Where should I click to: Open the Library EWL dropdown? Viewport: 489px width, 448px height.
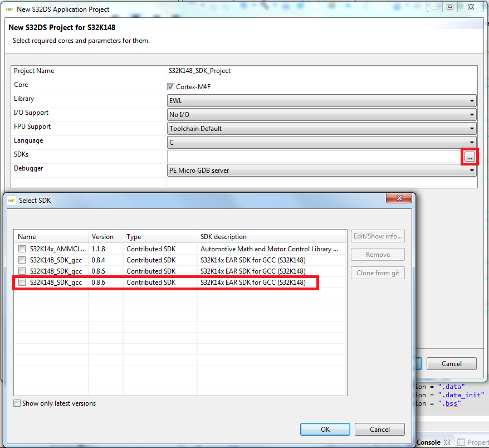tap(322, 101)
